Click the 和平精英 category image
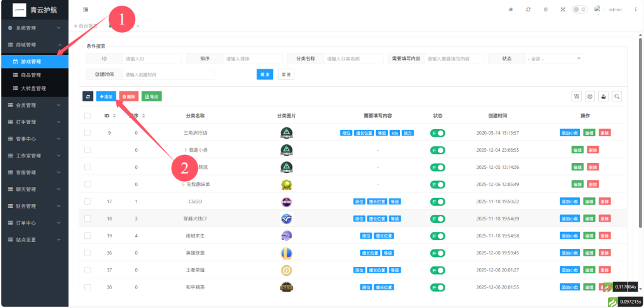The image size is (644, 308). click(286, 287)
